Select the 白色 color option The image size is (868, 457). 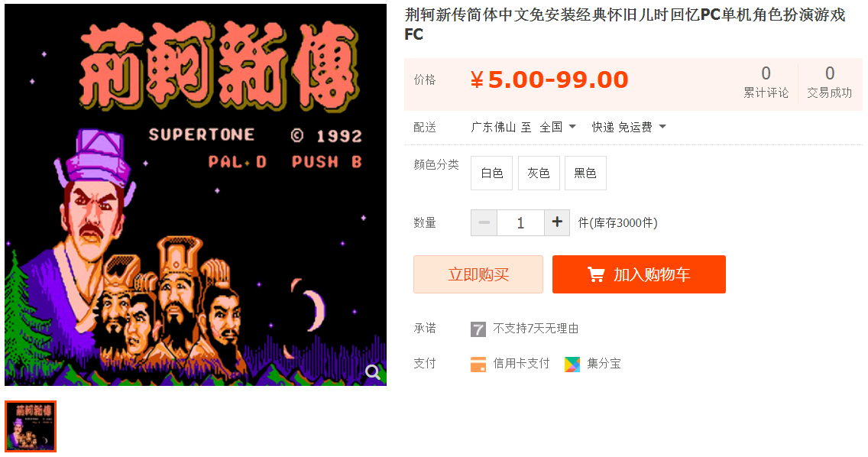[x=491, y=173]
